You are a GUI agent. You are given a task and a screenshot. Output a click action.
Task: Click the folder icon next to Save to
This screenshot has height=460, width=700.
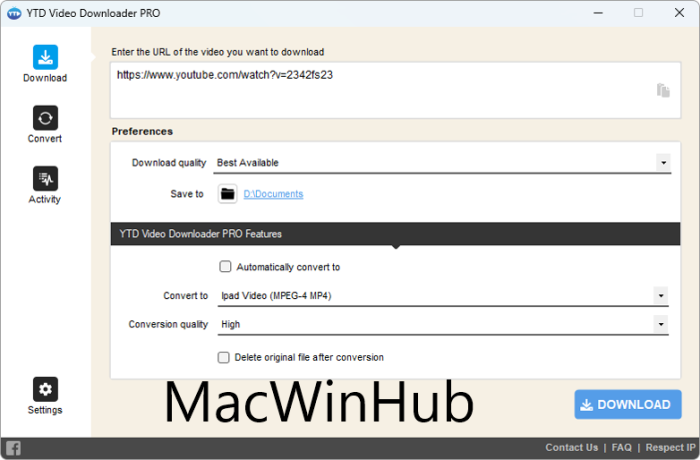228,194
